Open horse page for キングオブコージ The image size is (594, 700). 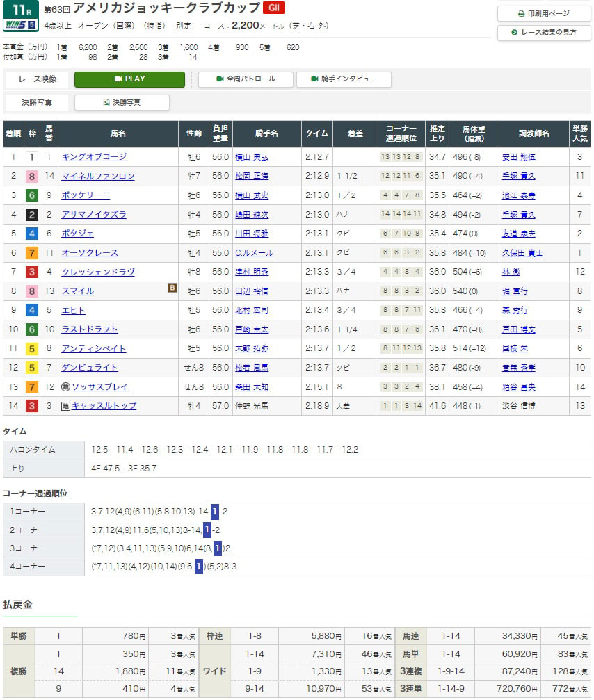click(94, 157)
